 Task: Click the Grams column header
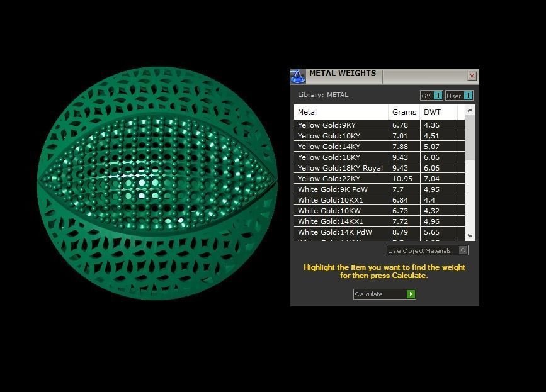[x=404, y=112]
